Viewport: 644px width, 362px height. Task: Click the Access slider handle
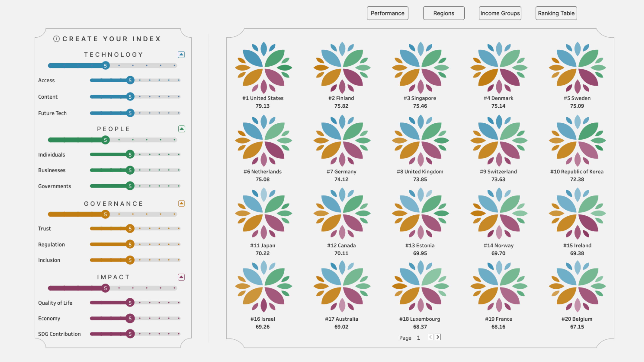(130, 80)
